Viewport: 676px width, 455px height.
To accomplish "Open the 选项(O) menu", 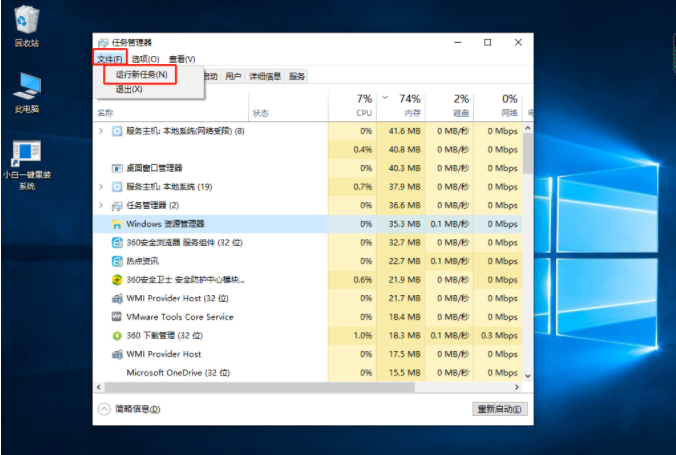I will [146, 59].
